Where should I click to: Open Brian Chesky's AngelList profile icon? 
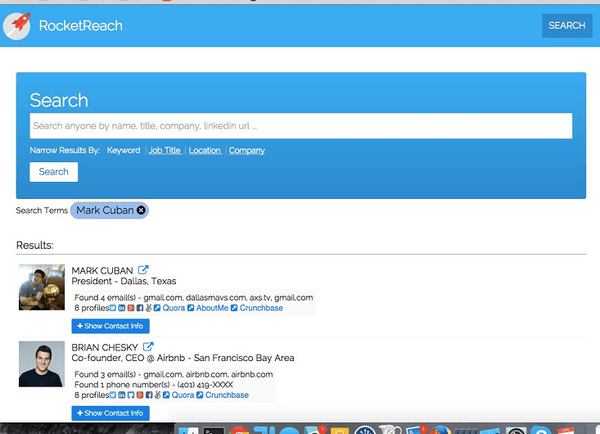tap(158, 395)
